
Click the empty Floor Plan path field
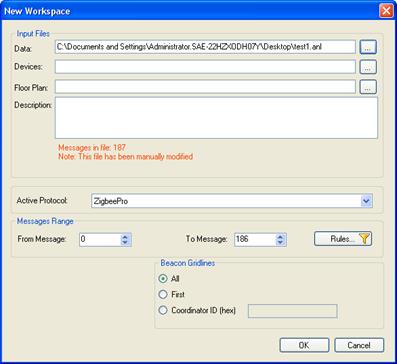point(205,87)
